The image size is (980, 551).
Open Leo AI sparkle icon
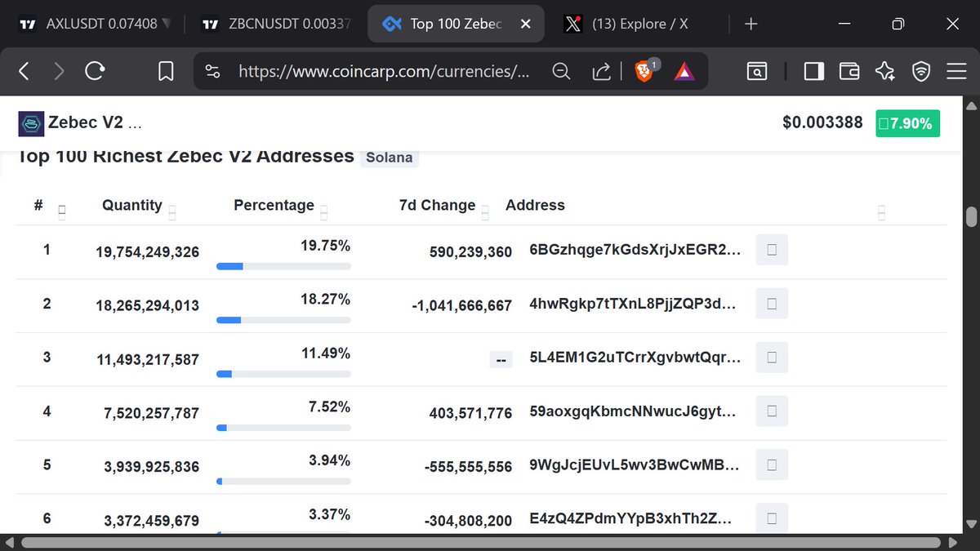click(x=884, y=72)
